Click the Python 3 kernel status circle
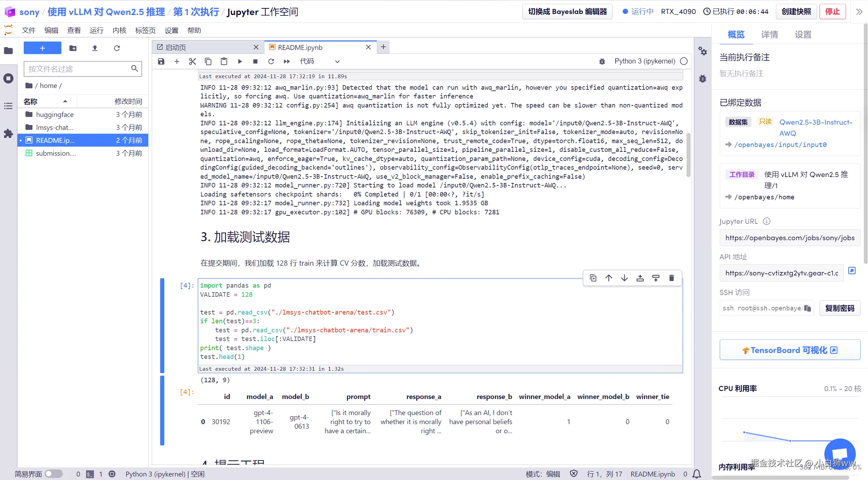 tap(684, 61)
